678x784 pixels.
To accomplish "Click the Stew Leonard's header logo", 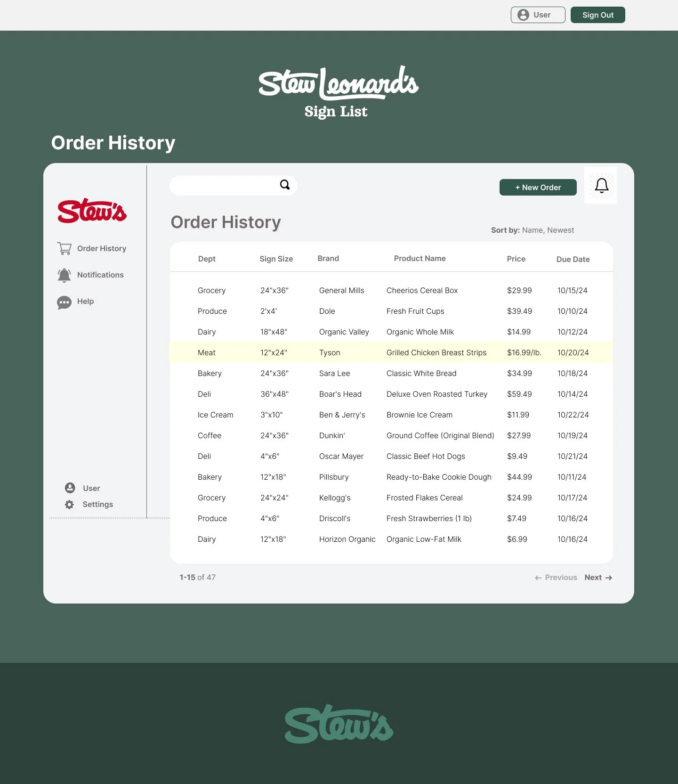I will 338,83.
